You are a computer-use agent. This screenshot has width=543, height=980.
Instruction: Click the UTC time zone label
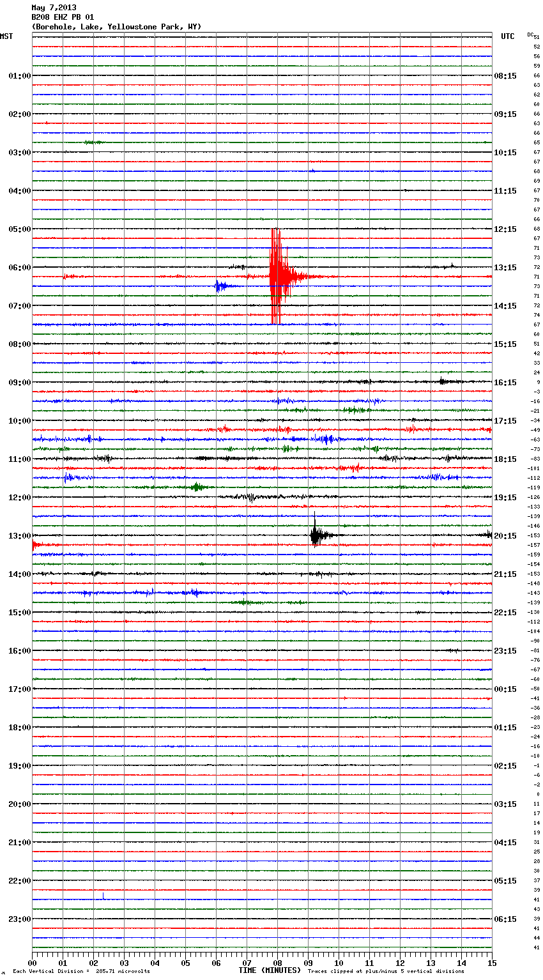[x=508, y=36]
